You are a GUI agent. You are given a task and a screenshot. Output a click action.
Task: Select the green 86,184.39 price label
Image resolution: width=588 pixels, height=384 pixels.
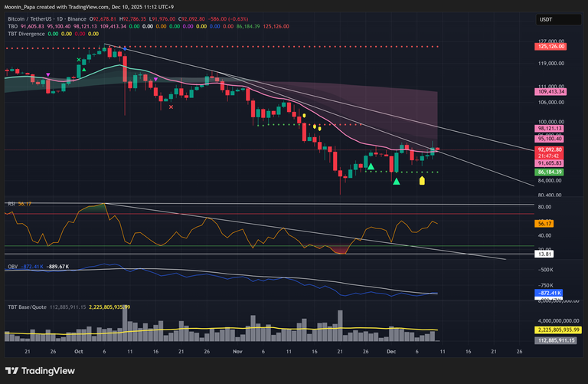(x=551, y=172)
